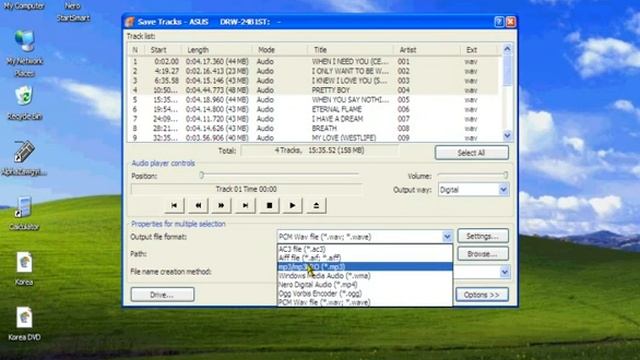The width and height of the screenshot is (640, 360).
Task: Expand the Output file format dropdown arrow
Action: point(447,236)
